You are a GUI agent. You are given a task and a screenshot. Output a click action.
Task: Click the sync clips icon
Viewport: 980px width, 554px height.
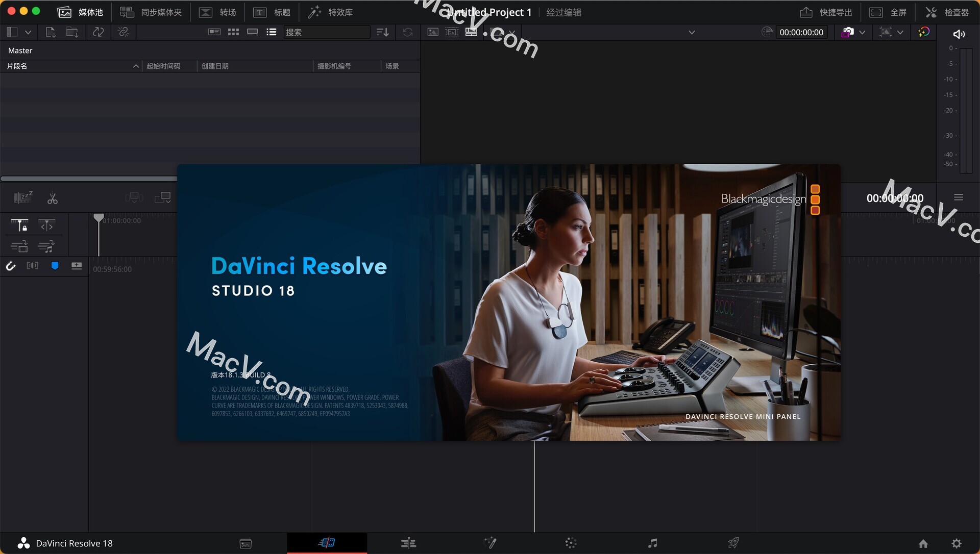99,32
